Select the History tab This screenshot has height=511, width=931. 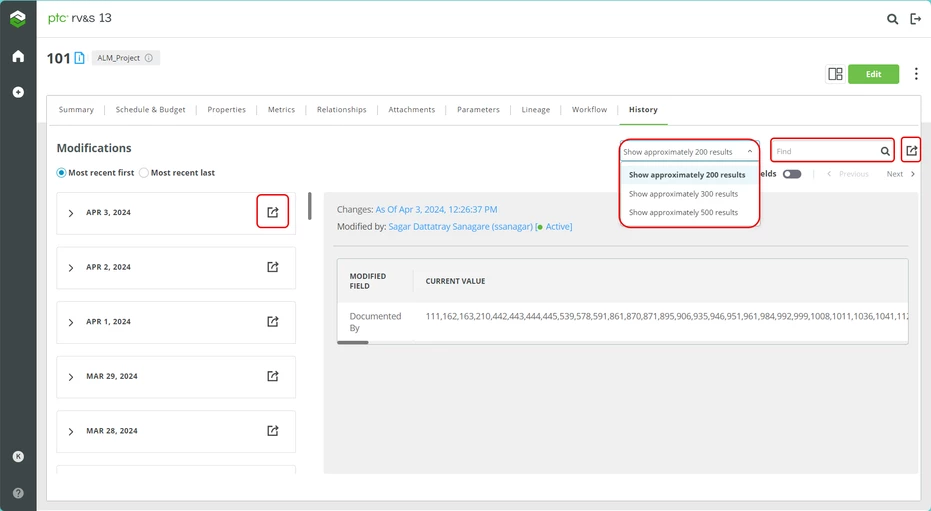[x=643, y=110]
